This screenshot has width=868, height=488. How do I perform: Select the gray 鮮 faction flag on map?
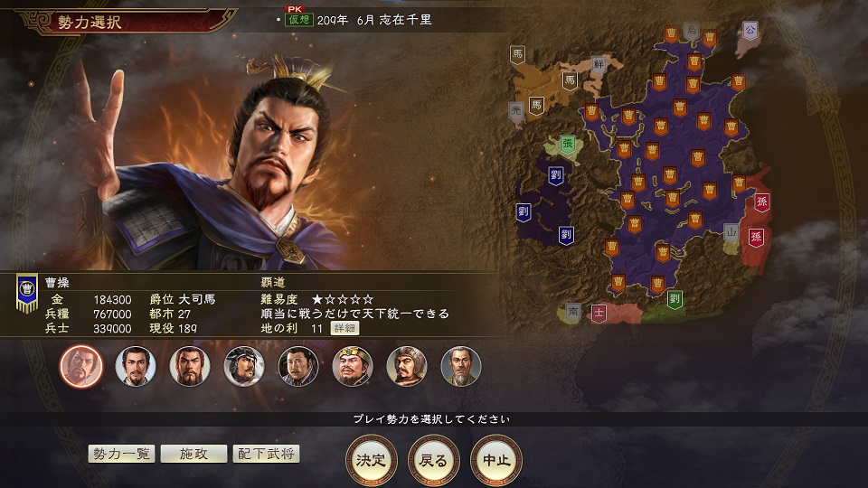click(x=599, y=65)
